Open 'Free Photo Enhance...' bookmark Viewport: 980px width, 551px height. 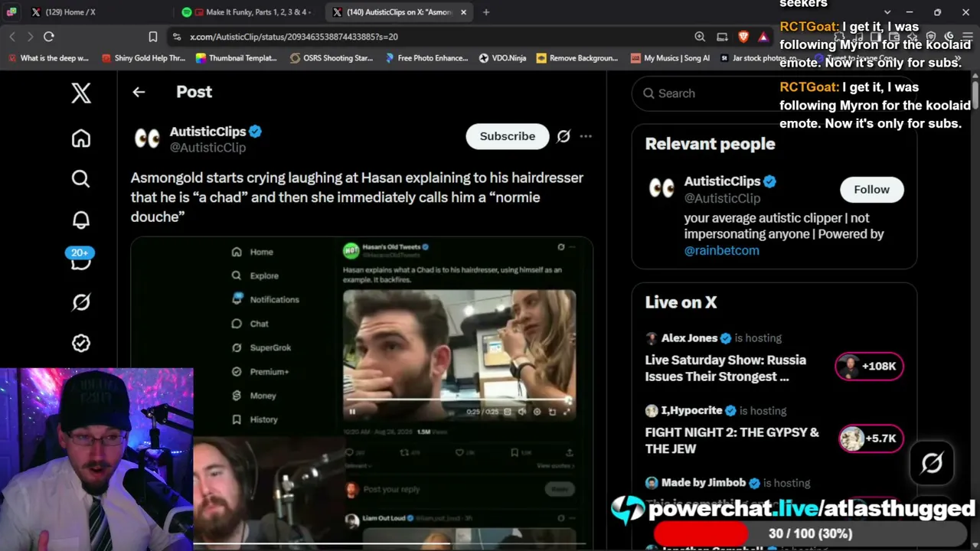coord(426,58)
